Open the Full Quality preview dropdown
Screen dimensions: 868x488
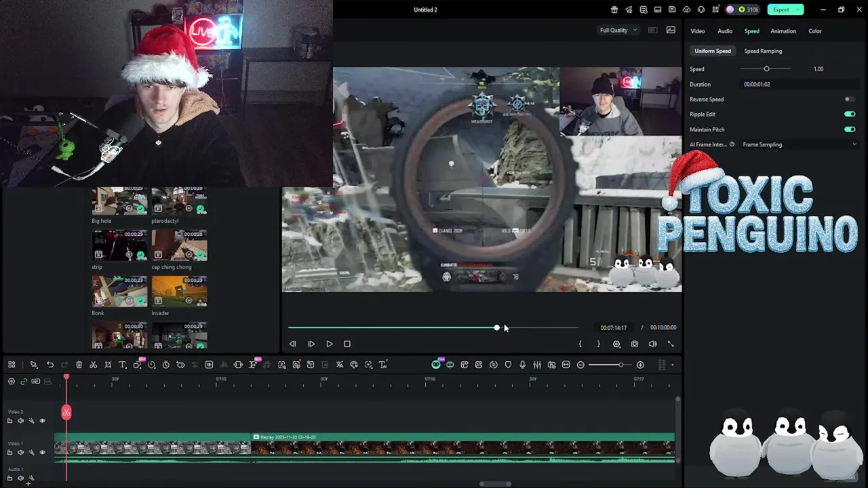tap(618, 30)
